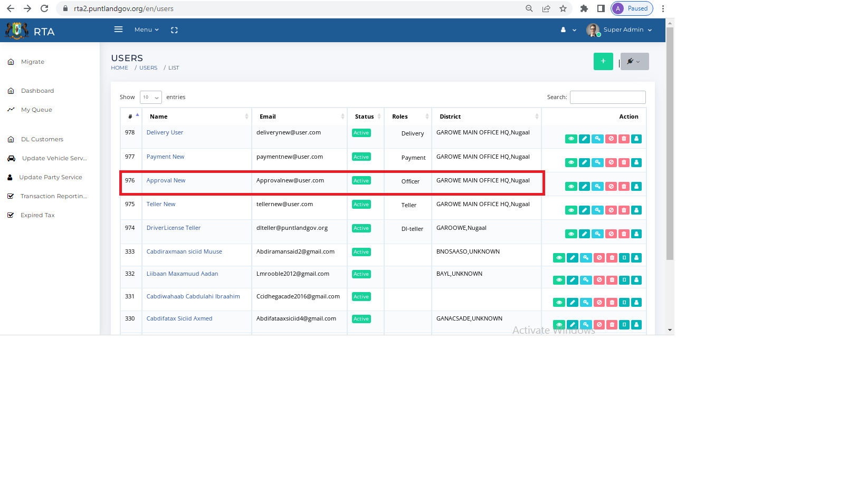Bookmark this page with star icon

pyautogui.click(x=563, y=8)
